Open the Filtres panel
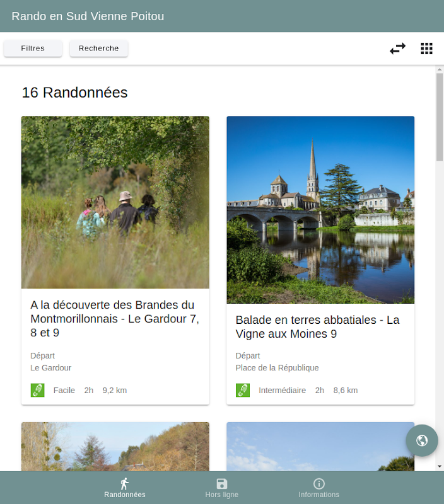The height and width of the screenshot is (504, 444). (x=33, y=49)
